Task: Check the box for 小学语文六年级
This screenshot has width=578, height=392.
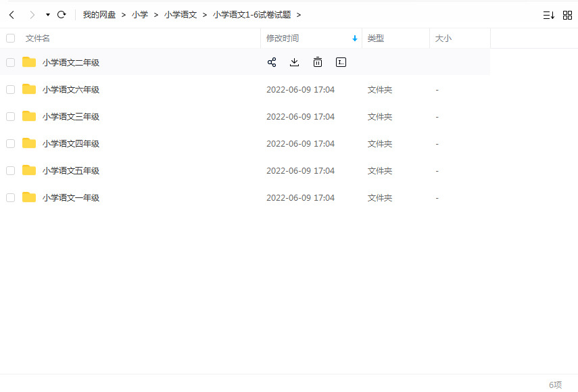Action: click(x=11, y=89)
